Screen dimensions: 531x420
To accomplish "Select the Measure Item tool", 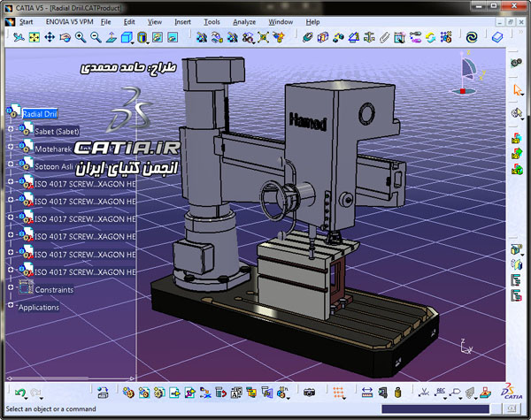I will coord(382,393).
